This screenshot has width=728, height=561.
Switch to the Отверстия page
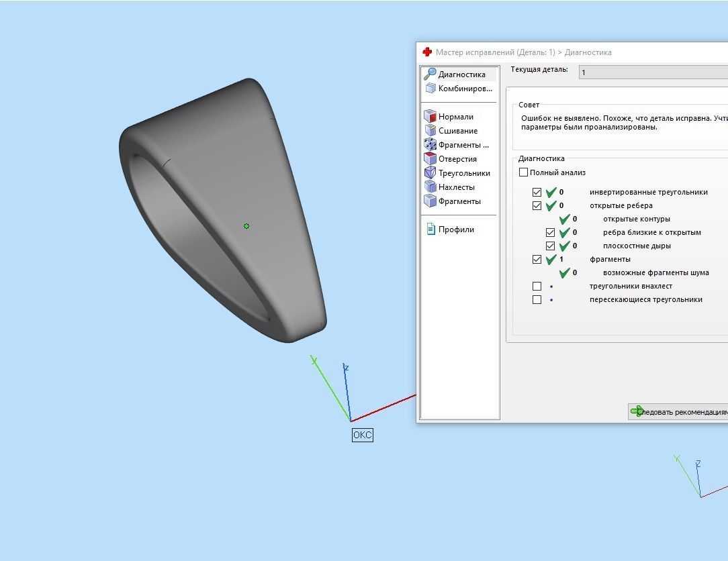[x=459, y=158]
